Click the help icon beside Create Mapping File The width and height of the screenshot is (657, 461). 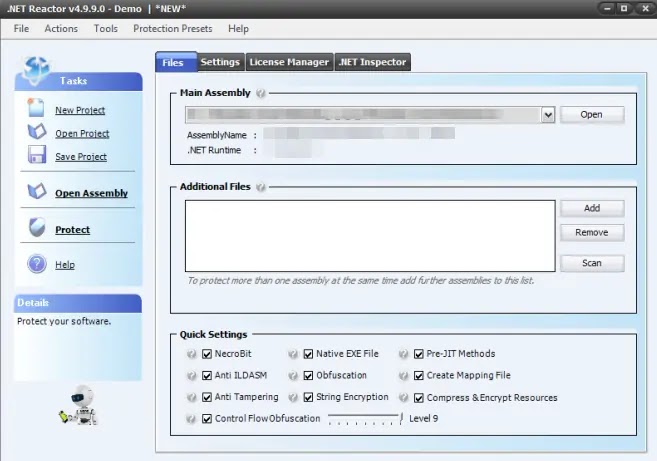404,376
